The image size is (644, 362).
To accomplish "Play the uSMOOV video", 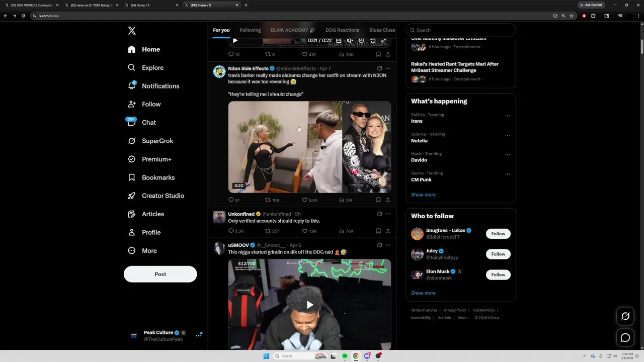I will 309,305.
